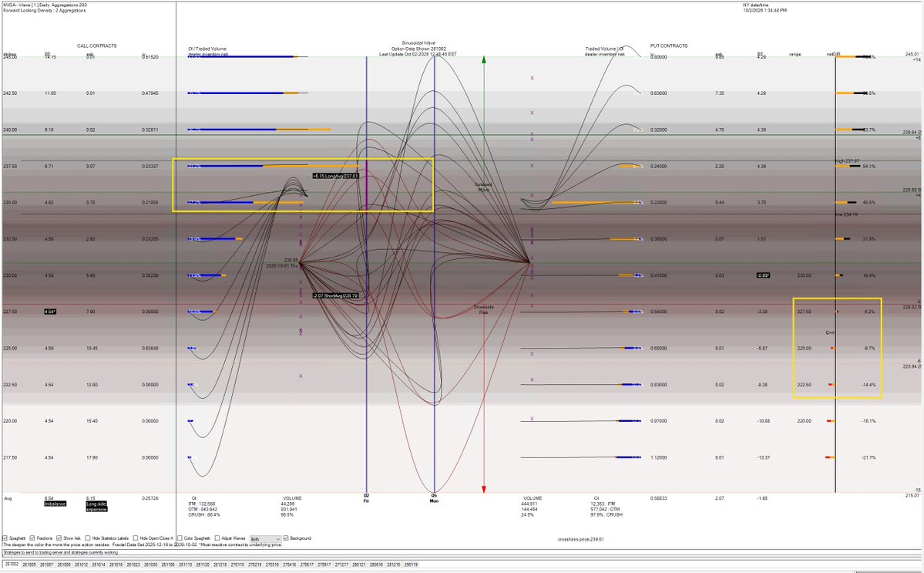
Task: Switch to tab 261014
Action: point(99,565)
